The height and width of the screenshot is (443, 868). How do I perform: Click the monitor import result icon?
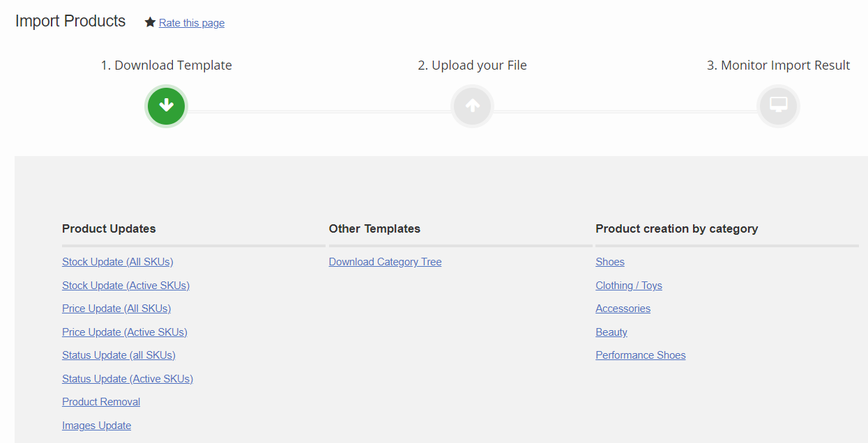pyautogui.click(x=778, y=106)
